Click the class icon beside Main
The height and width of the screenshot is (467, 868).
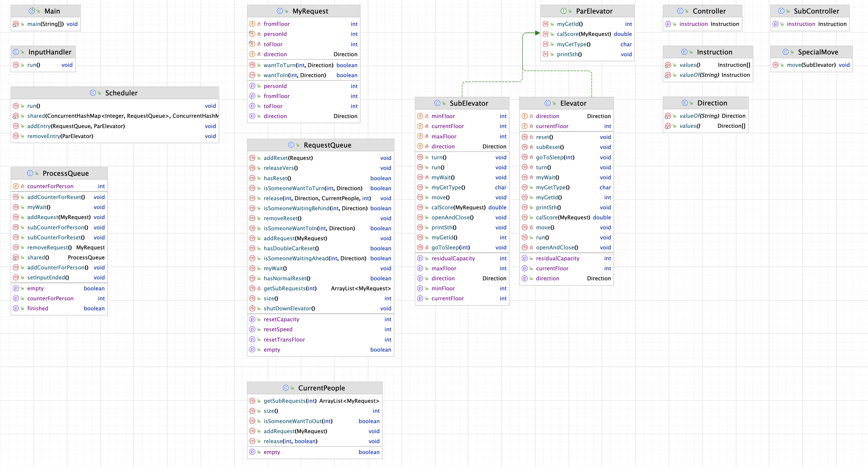coord(32,11)
